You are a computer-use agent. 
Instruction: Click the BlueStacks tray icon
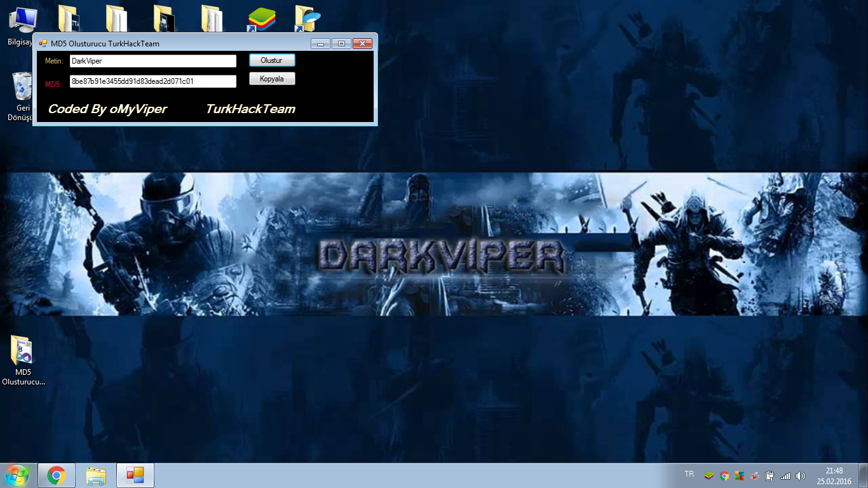tap(709, 475)
